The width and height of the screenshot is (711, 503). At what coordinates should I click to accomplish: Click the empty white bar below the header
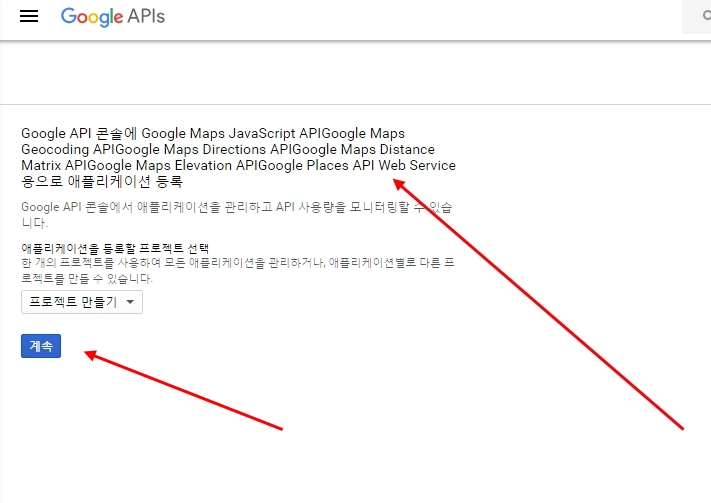355,73
